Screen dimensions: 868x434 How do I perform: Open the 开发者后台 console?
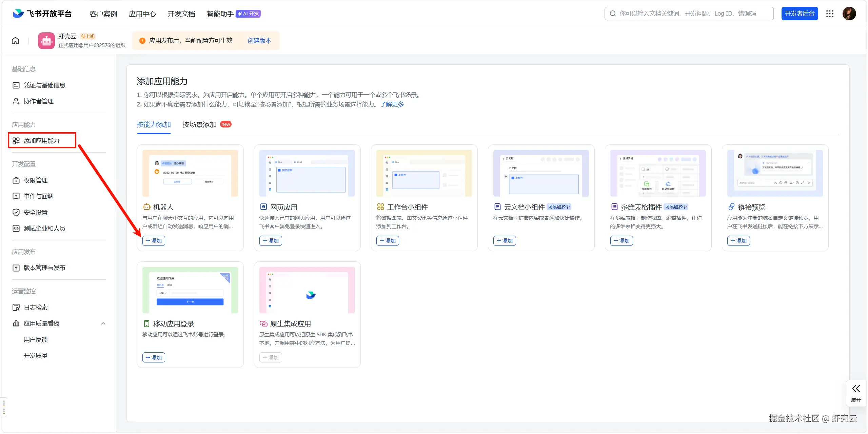[799, 14]
